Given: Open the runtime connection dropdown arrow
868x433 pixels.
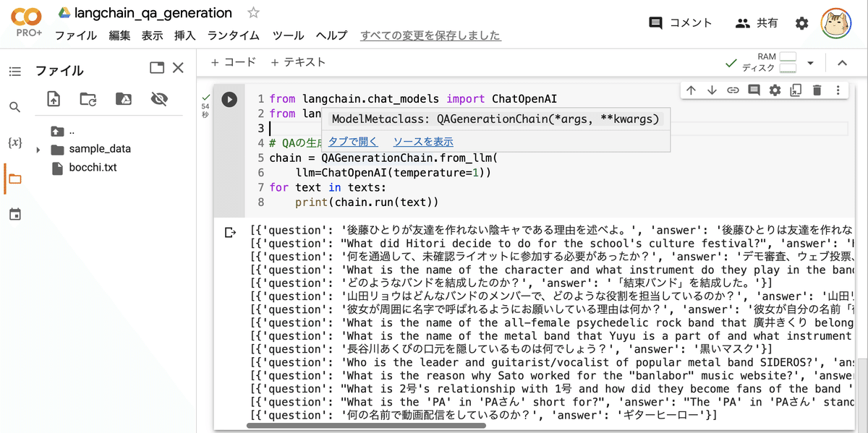Looking at the screenshot, I should tap(811, 63).
